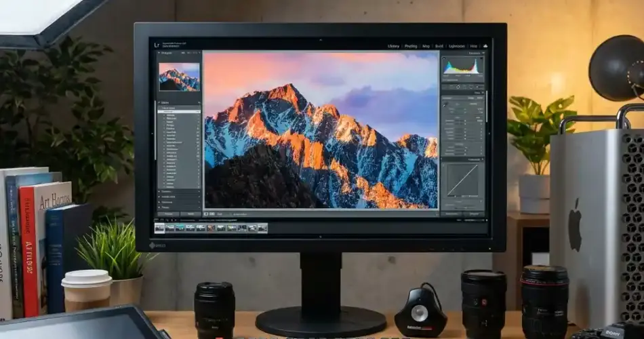Click the plus icon on left list panel
Screen dimensions: 644x339
[199, 103]
